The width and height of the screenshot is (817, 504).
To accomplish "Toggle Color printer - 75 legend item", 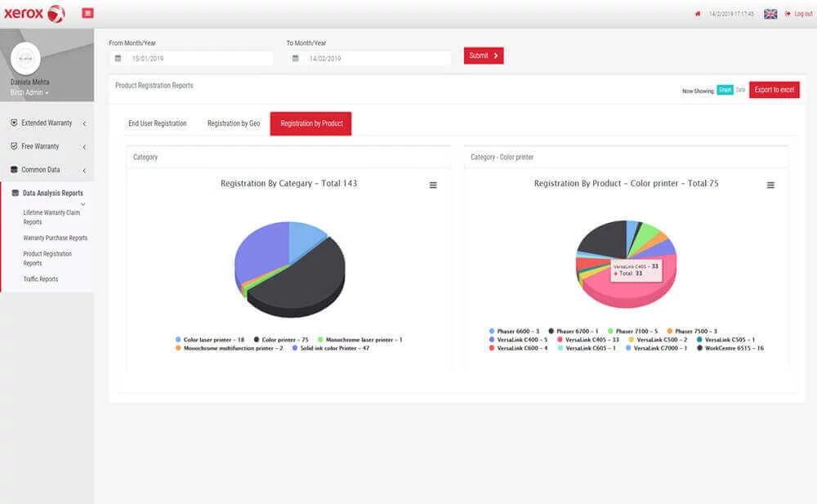I will point(281,340).
